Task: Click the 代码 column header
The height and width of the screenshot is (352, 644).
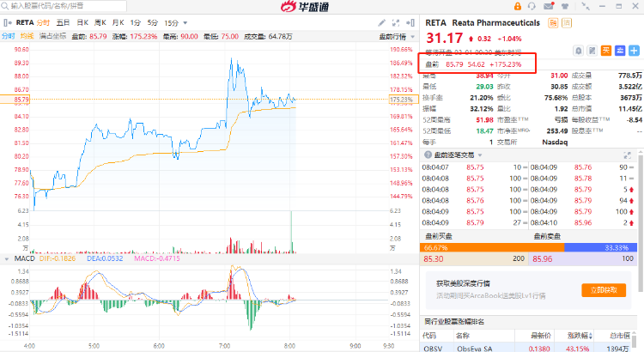Action: coord(429,336)
